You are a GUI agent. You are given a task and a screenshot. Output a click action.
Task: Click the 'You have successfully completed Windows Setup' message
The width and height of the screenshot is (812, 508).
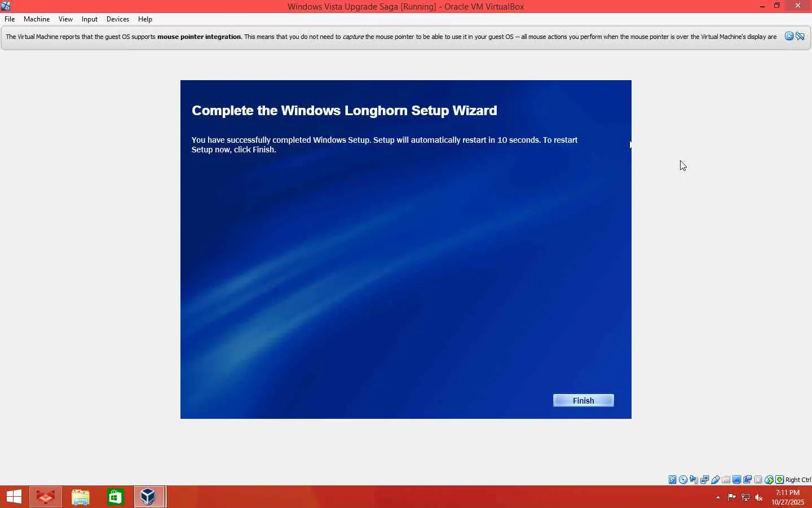385,144
